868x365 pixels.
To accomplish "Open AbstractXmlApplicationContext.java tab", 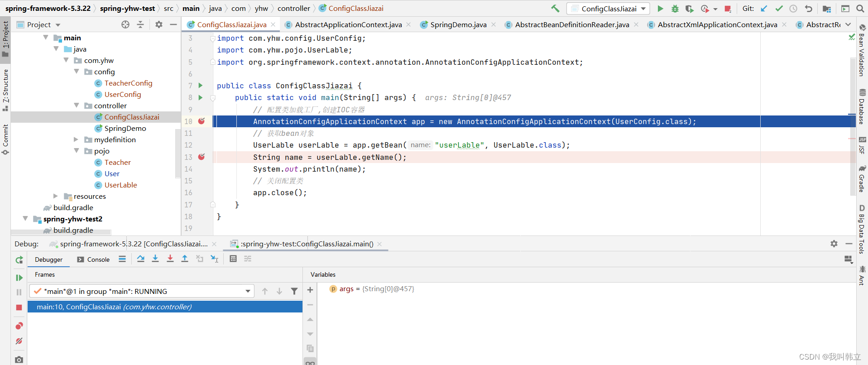I will click(717, 24).
